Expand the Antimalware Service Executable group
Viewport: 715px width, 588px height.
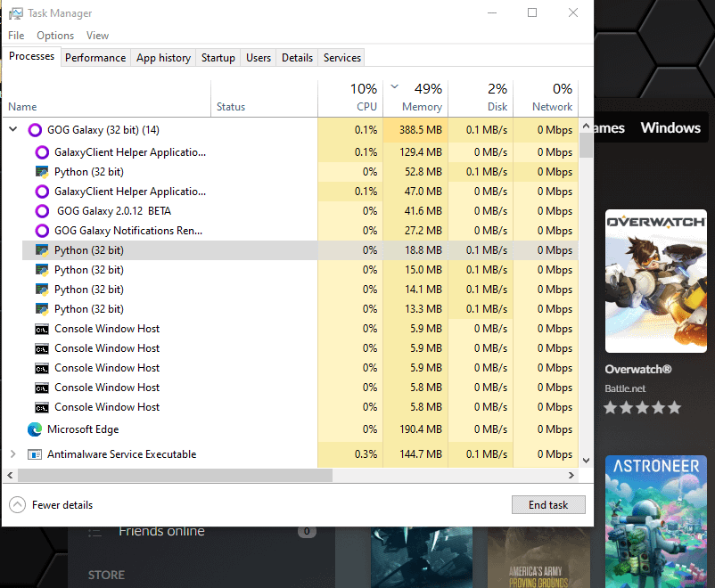click(12, 454)
